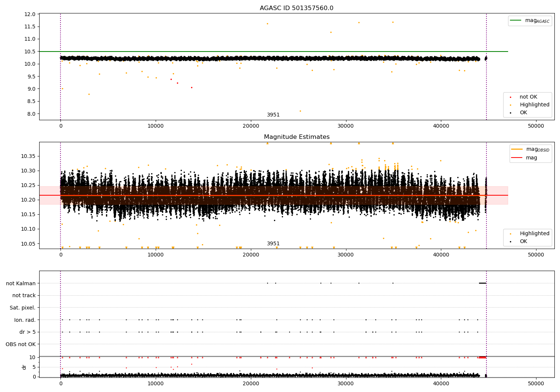Click the green mag AGASC legend line
The height and width of the screenshot is (392, 560).
pyautogui.click(x=516, y=21)
